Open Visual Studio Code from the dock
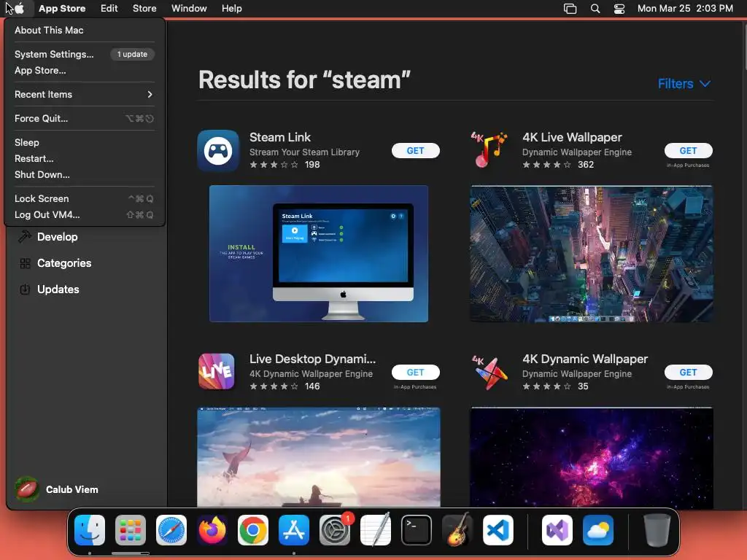Viewport: 747px width, 560px height. (x=498, y=530)
